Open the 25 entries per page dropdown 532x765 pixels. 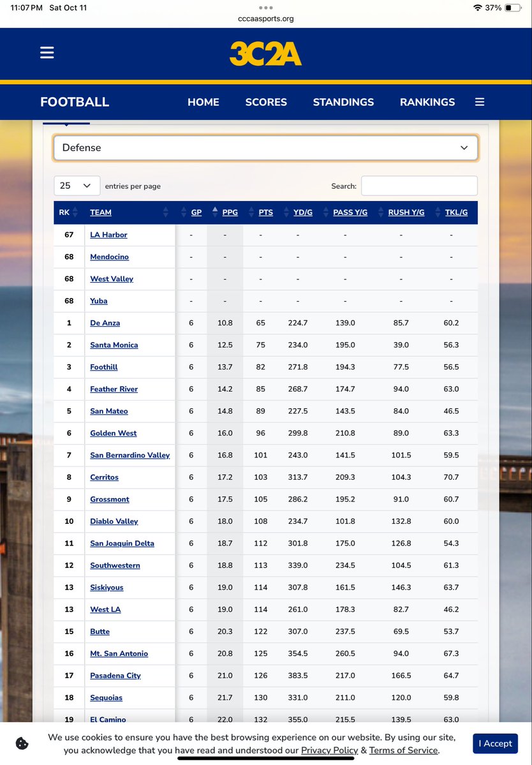(77, 186)
